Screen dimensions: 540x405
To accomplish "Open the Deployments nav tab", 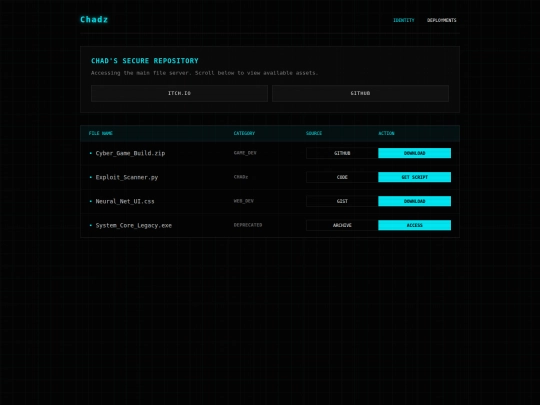I will click(442, 20).
